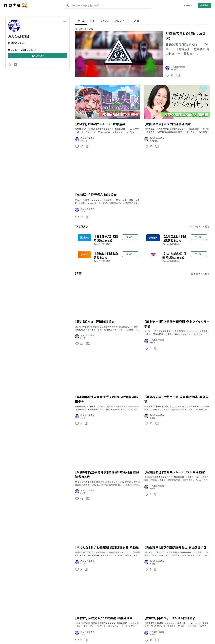Open 佐藤章 自称ジャーナリスト article title
215x644 pixels.
pos(170,618)
